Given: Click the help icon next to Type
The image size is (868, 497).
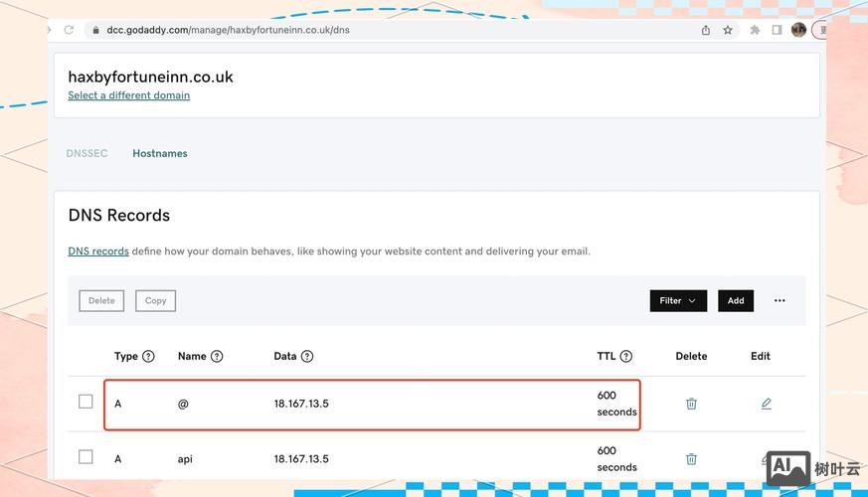Looking at the screenshot, I should coord(148,356).
